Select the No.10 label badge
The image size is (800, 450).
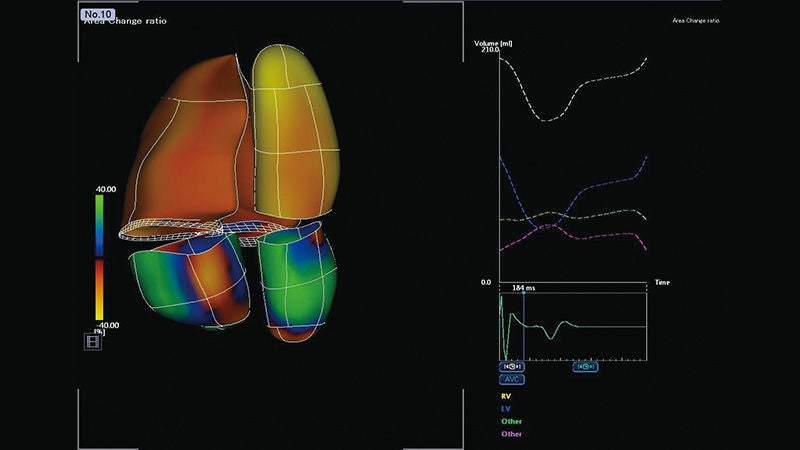97,14
